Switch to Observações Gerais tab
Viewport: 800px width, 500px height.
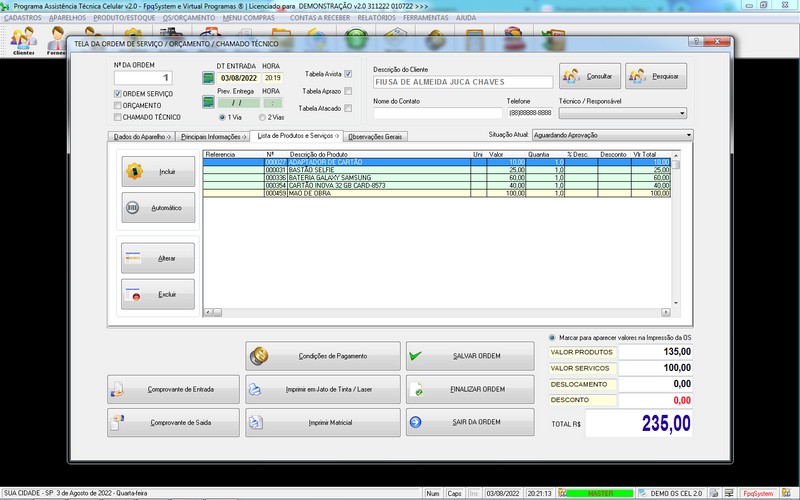375,137
